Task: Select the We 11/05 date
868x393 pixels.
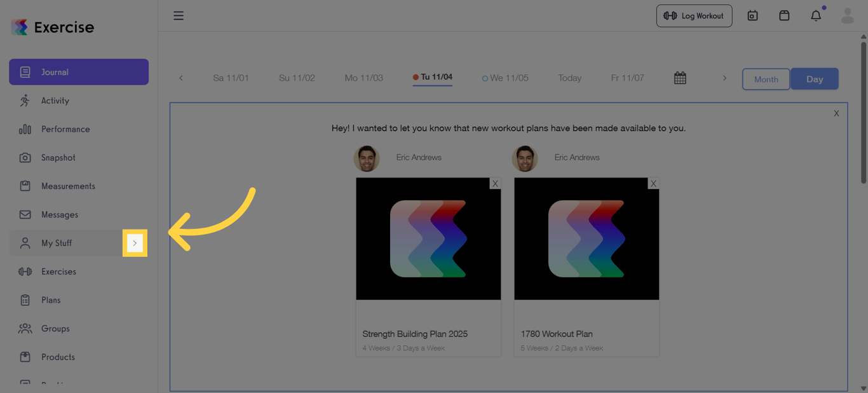Action: (x=505, y=78)
